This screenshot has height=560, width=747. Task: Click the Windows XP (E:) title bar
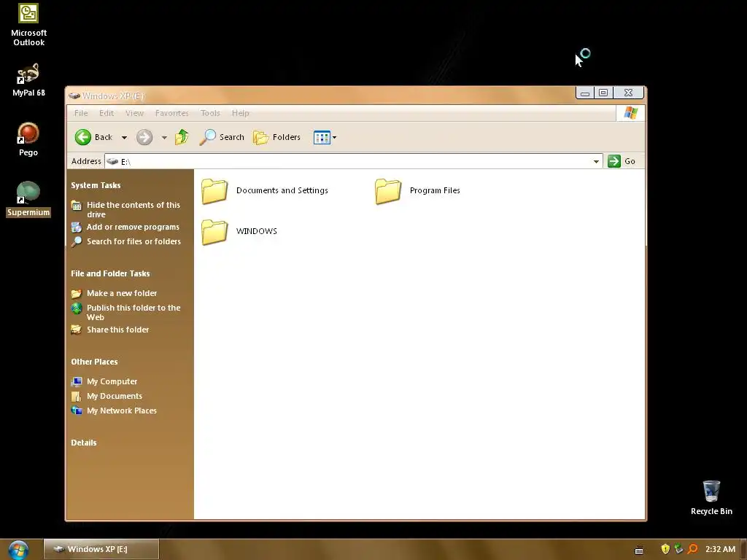320,96
